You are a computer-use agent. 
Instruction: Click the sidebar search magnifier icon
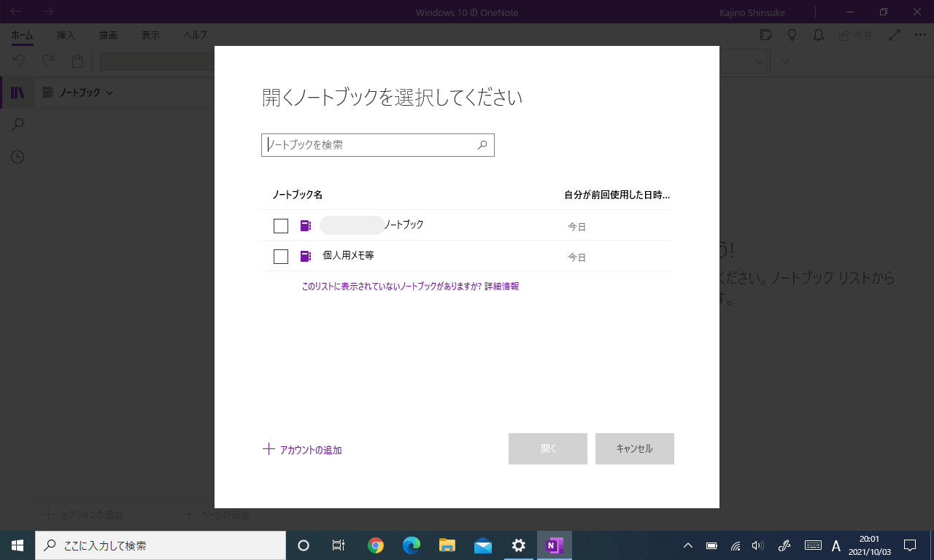pos(18,125)
